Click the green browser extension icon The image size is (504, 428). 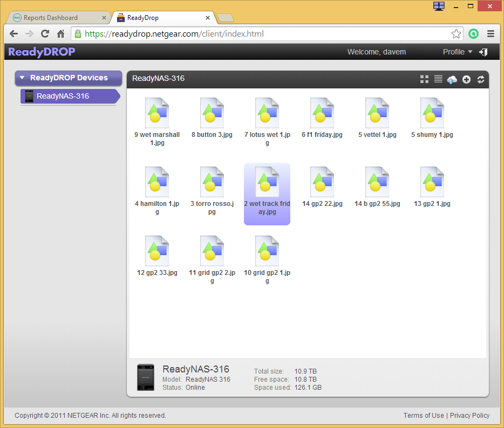coord(473,34)
